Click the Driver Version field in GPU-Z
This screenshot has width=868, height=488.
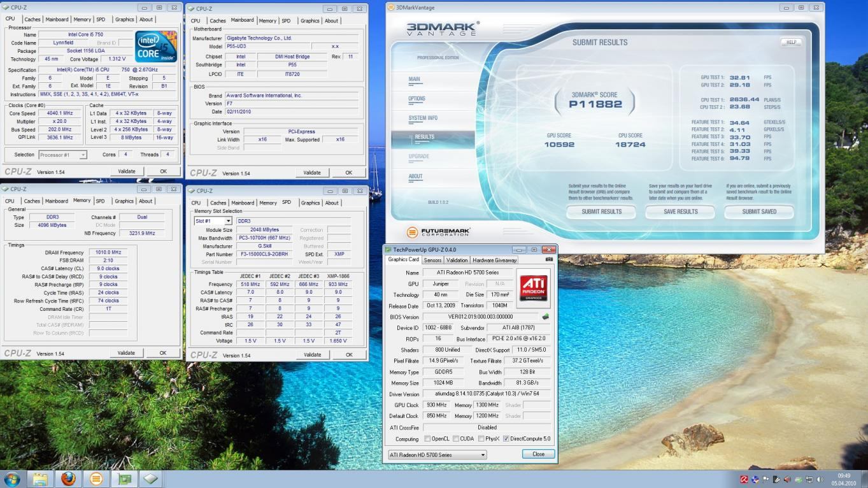pos(487,394)
